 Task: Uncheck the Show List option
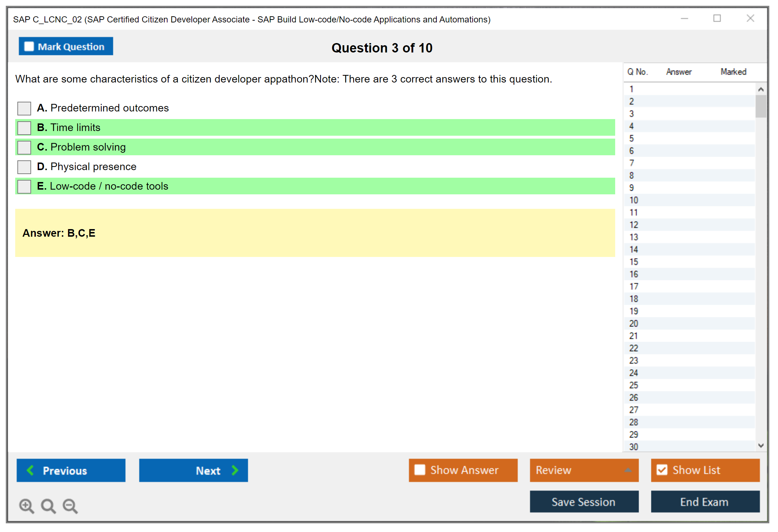coord(662,470)
